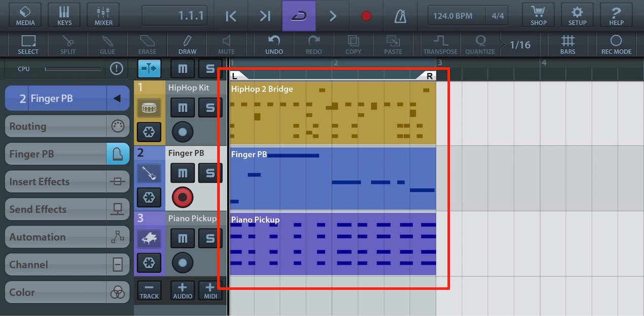Toggle cycle loop mode
This screenshot has width=644, height=316.
coord(299,16)
